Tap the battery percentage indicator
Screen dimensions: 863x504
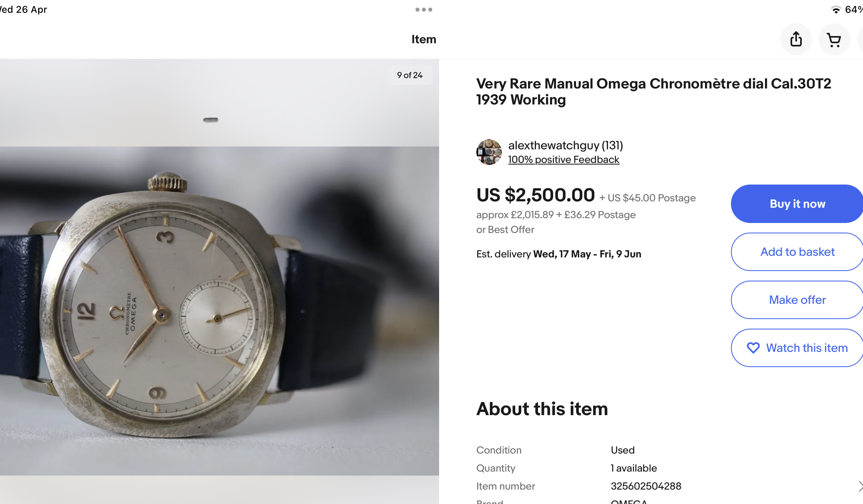point(853,10)
